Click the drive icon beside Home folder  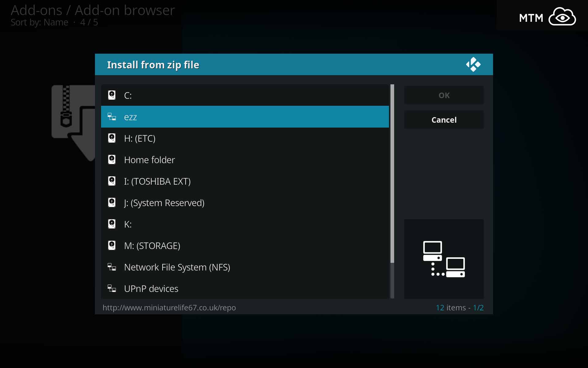click(x=112, y=159)
